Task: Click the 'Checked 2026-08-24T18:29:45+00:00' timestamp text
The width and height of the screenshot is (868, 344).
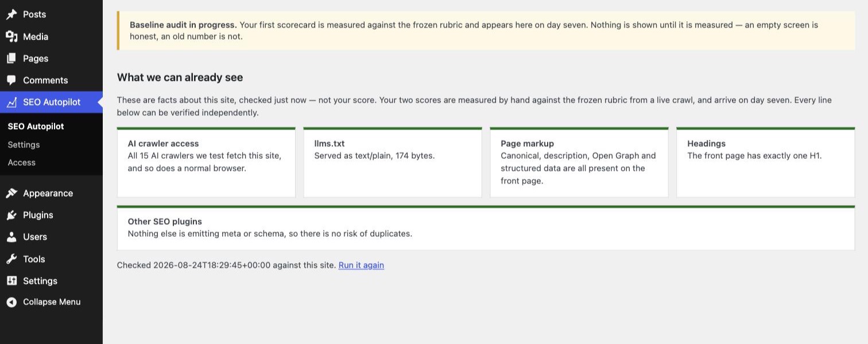Action: (193, 265)
